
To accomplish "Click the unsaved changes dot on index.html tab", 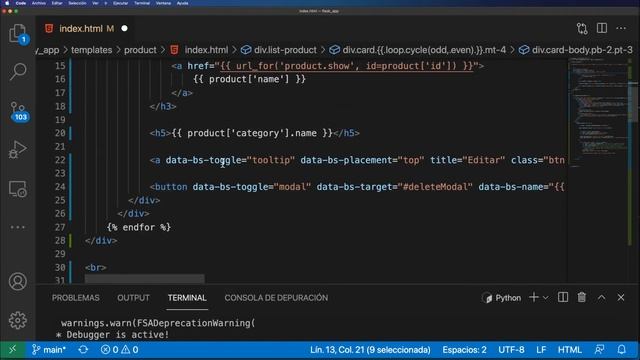I will click(x=124, y=29).
